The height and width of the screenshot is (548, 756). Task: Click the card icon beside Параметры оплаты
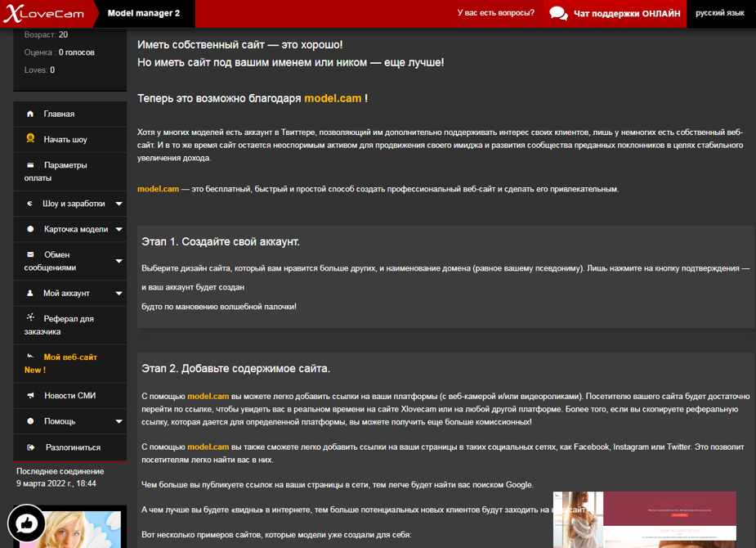click(x=30, y=165)
